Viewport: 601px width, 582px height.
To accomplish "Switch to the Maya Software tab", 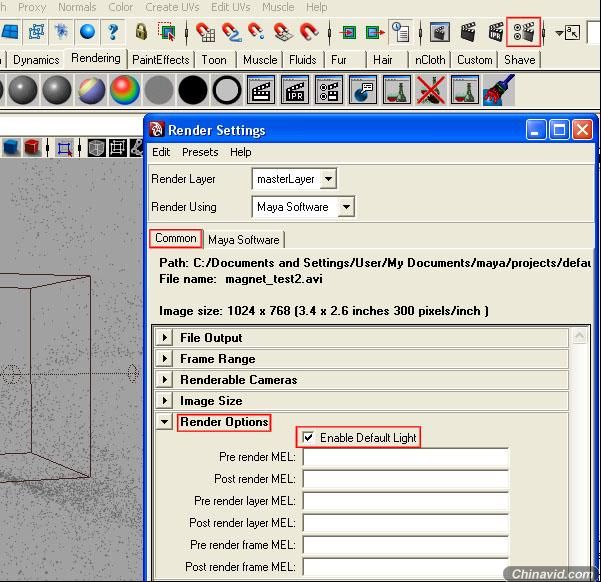I will (x=243, y=240).
